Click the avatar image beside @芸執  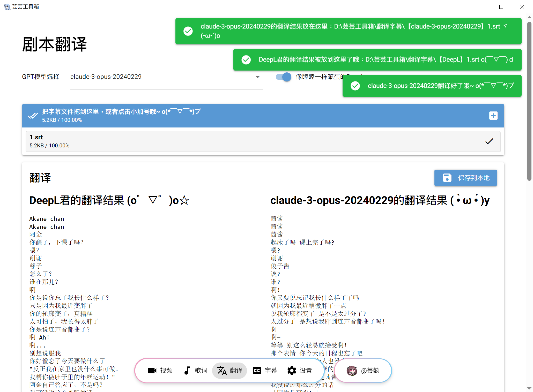click(352, 371)
